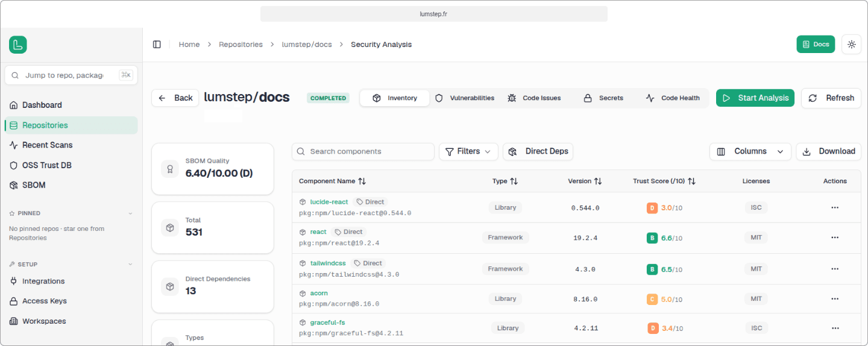Click the COMPLETED status badge
The height and width of the screenshot is (346, 868).
point(328,98)
